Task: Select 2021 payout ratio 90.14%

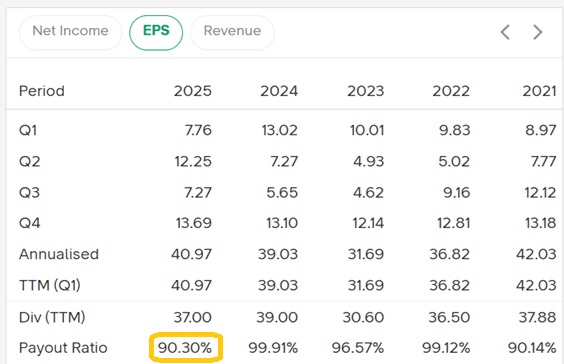Action: coord(532,348)
